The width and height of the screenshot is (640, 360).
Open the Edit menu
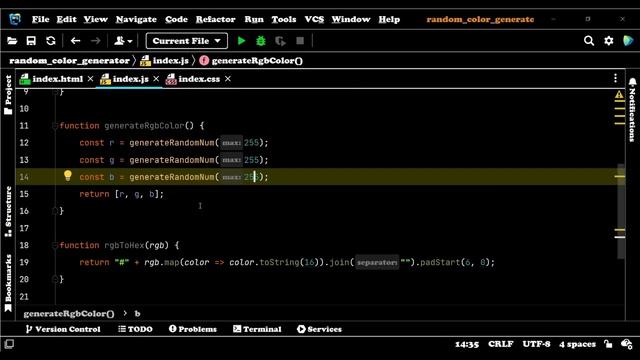(66, 19)
